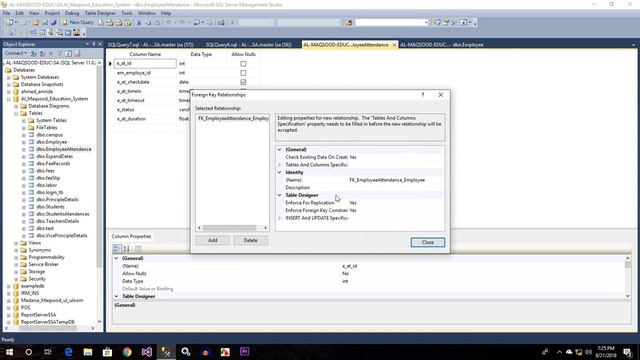Collapse the (General) section in Foreign Key dialog
This screenshot has width=640, height=360.
click(280, 149)
